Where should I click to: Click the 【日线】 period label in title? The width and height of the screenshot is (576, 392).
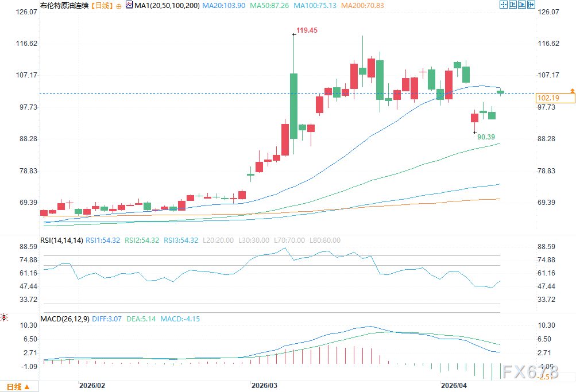click(x=102, y=6)
